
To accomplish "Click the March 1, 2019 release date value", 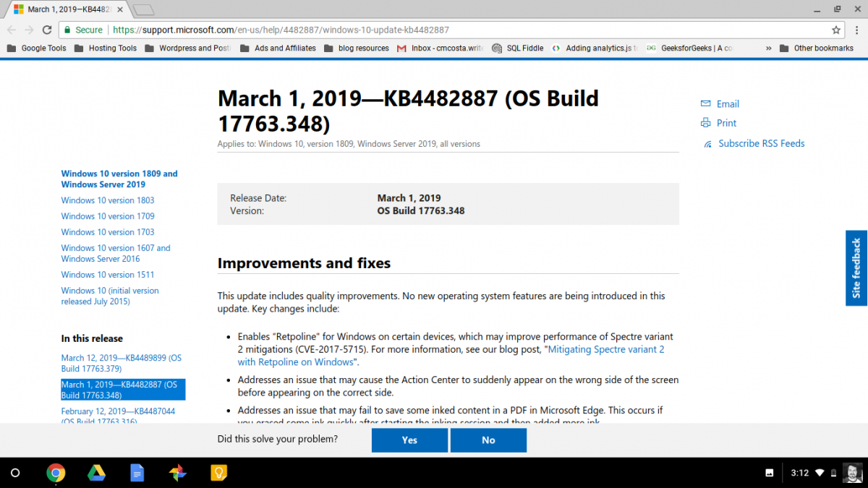I will [409, 198].
